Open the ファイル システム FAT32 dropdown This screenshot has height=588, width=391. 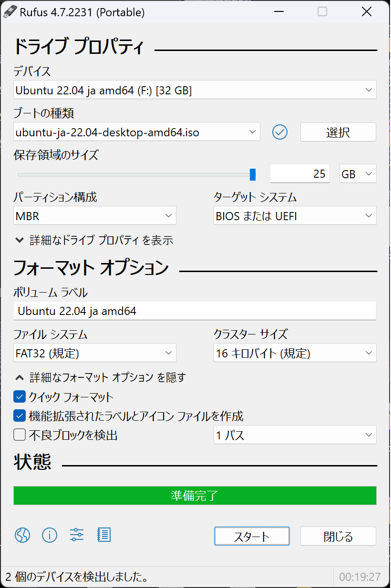(95, 353)
